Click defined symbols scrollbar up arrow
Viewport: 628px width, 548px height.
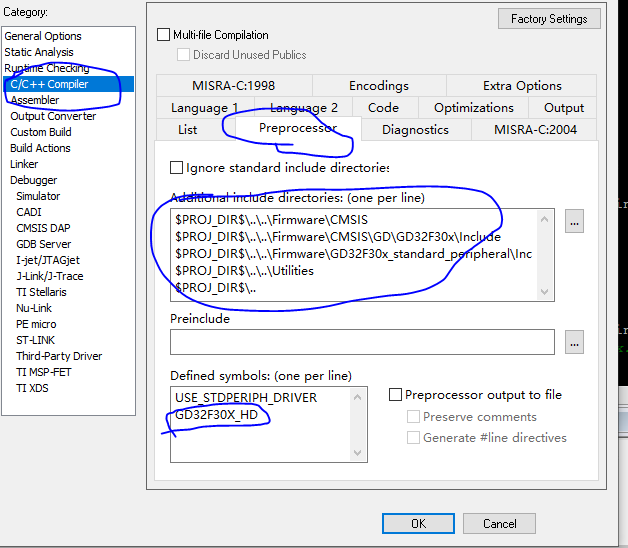pos(358,397)
